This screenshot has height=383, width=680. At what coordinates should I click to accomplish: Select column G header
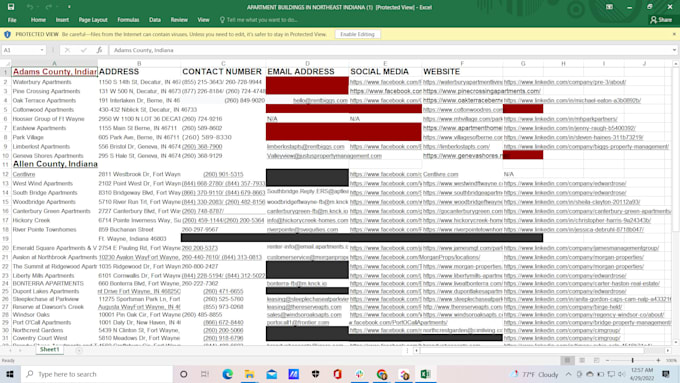[523, 64]
